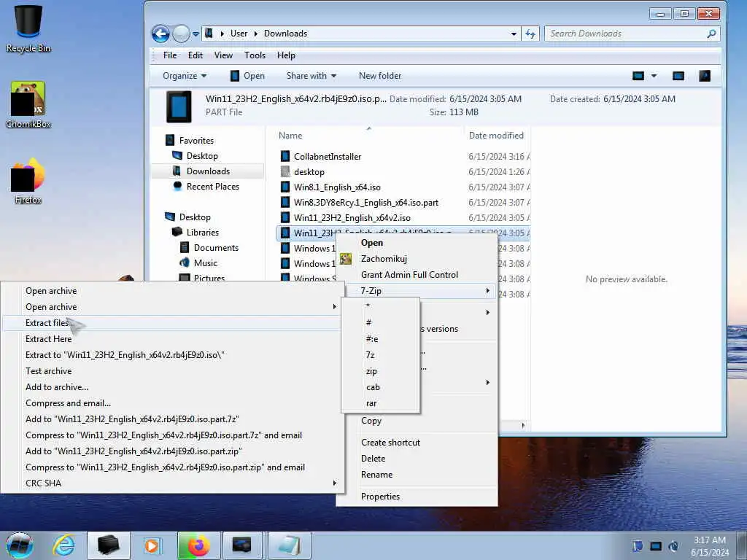747x560 pixels.
Task: Click the New folder button
Action: 379,76
